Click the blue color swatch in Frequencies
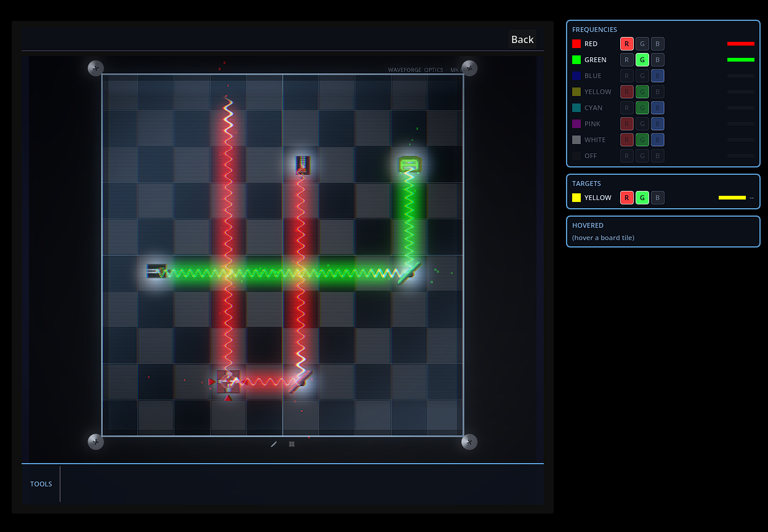 (576, 76)
